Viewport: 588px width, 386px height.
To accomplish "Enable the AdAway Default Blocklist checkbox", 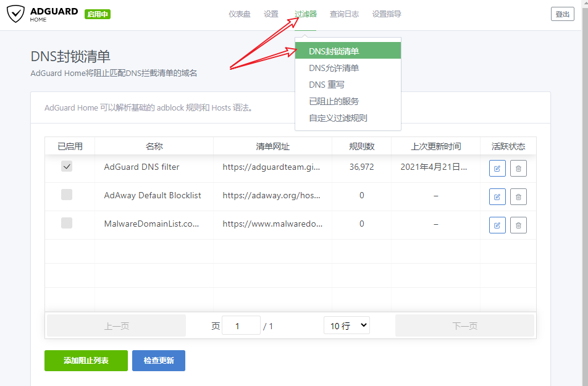I will (67, 195).
